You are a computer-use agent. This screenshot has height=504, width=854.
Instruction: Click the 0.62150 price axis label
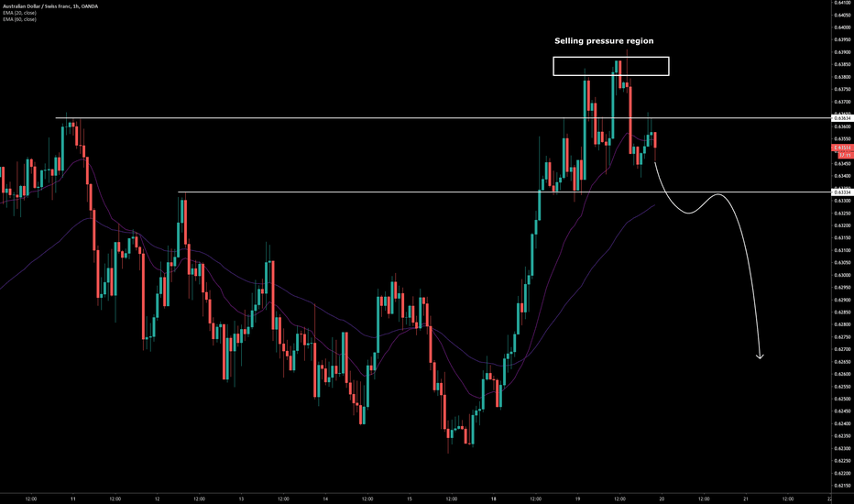(x=843, y=486)
